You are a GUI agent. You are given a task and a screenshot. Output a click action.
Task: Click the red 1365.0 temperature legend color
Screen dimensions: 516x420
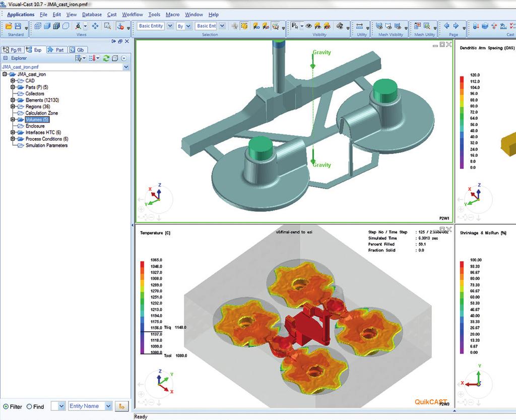[143, 263]
